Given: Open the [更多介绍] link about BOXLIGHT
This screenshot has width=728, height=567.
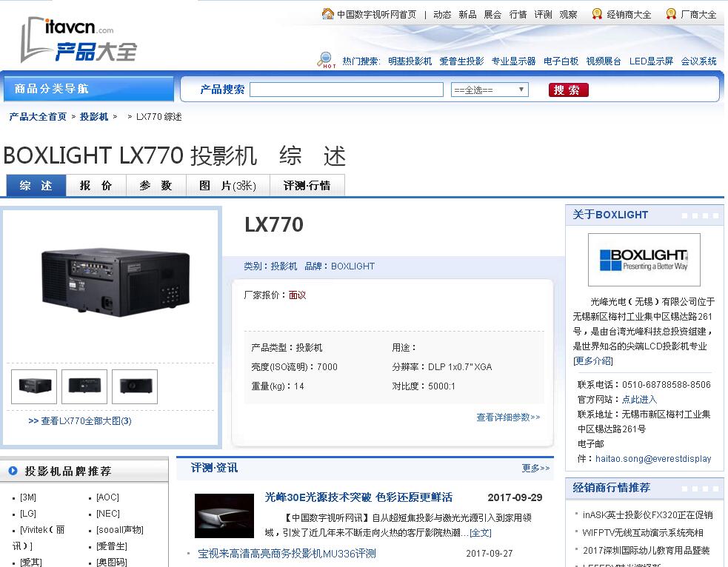Looking at the screenshot, I should click(593, 361).
